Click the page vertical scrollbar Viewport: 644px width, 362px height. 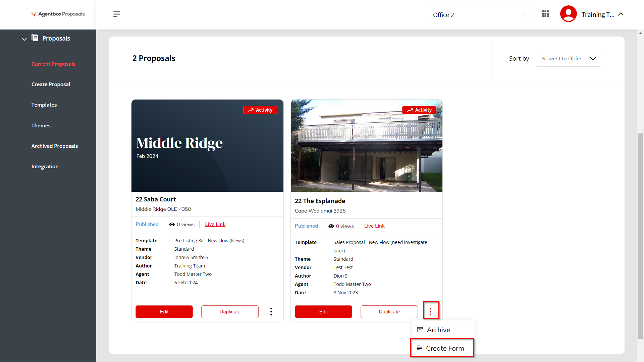[640, 236]
